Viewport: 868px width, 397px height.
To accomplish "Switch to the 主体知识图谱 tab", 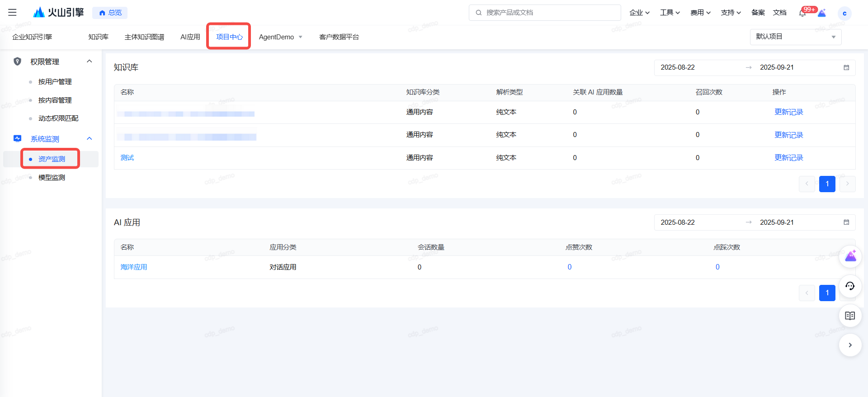I will click(x=145, y=37).
